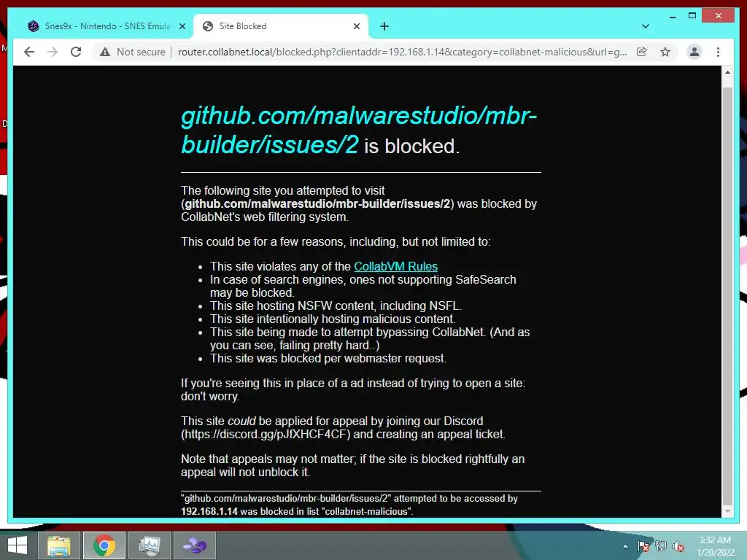Bookmark this page with the star
This screenshot has width=747, height=560.
tap(665, 52)
